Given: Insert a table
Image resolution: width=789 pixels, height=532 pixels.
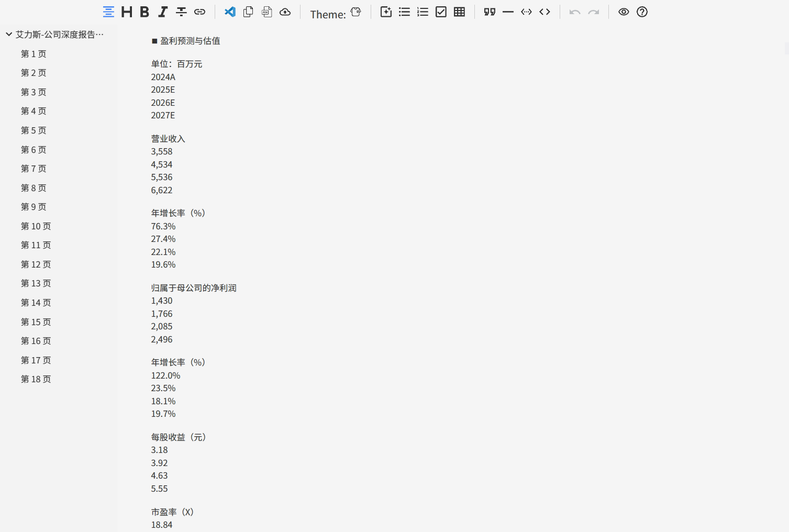Looking at the screenshot, I should tap(459, 12).
